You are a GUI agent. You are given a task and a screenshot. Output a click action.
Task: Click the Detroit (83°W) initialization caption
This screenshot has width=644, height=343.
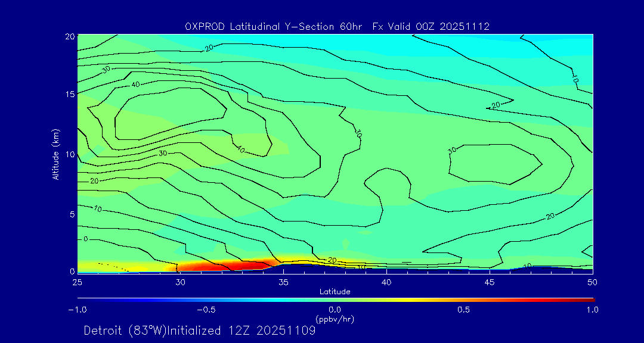(199, 330)
